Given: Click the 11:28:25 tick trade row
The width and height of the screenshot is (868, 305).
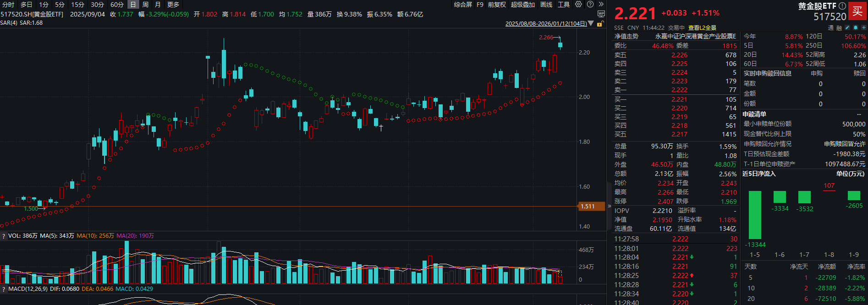Looking at the screenshot, I should coord(676,276).
